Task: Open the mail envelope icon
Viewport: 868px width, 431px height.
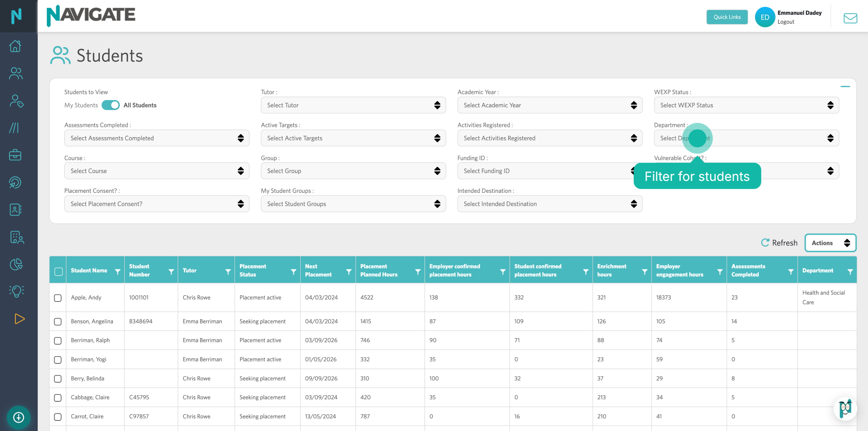Action: click(850, 18)
